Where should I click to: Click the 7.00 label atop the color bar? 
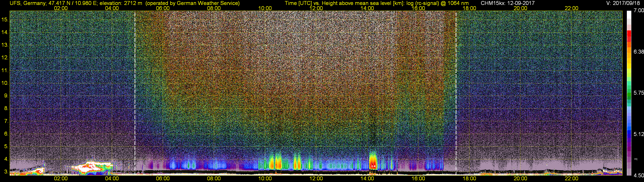639,10
